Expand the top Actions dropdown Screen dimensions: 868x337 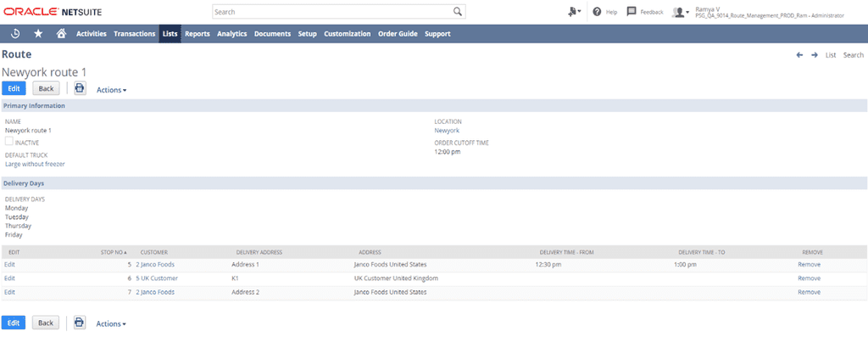[111, 90]
